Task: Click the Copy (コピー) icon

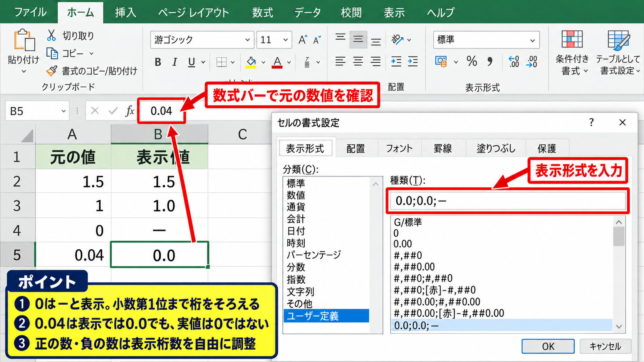Action: click(x=52, y=53)
